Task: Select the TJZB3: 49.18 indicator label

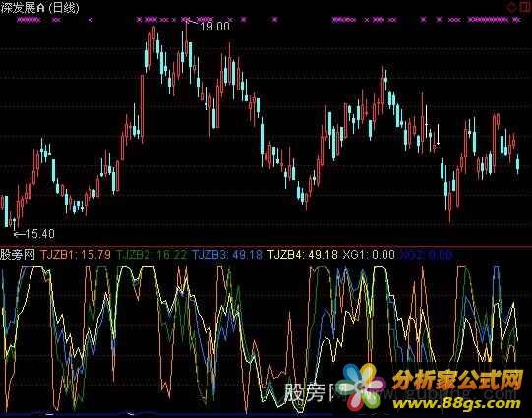Action: pos(227,255)
